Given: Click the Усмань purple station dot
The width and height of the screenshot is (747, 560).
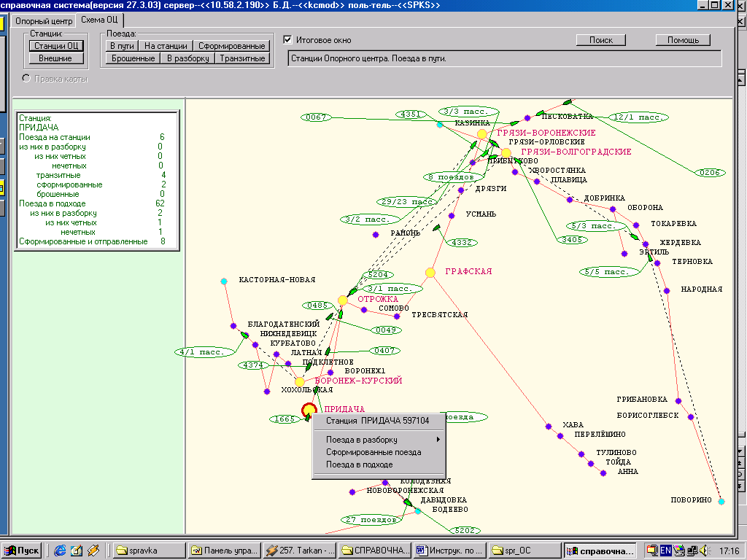Looking at the screenshot, I should [452, 216].
